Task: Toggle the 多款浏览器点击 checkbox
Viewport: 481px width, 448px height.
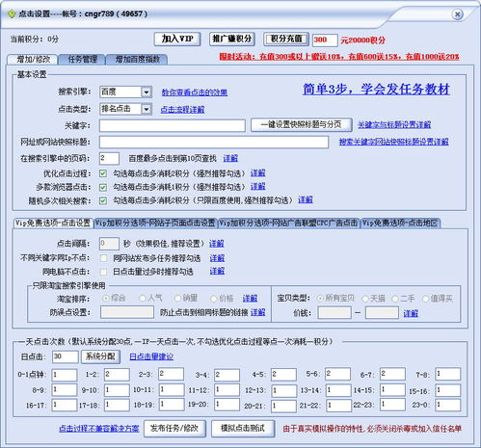Action: 103,187
